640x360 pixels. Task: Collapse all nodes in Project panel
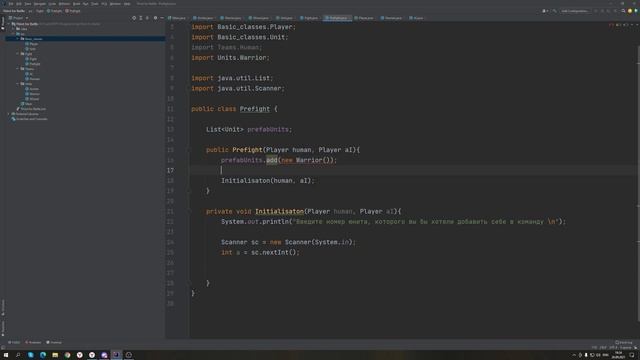(147, 18)
